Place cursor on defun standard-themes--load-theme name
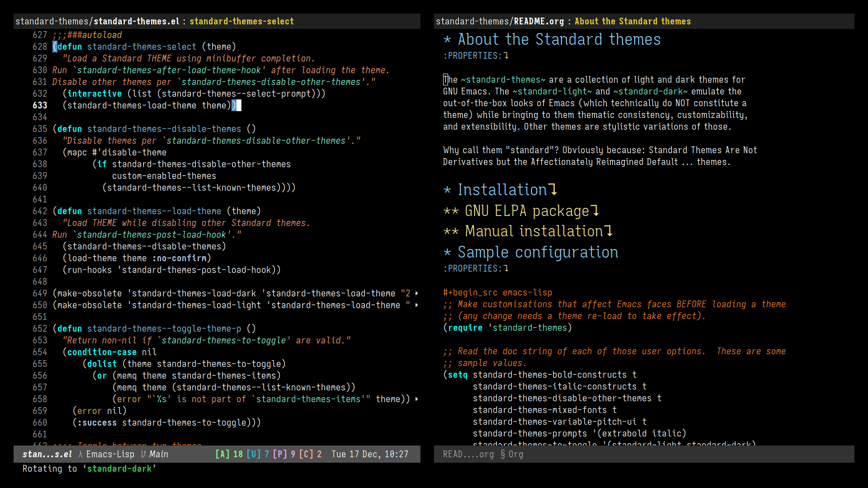 click(x=154, y=211)
